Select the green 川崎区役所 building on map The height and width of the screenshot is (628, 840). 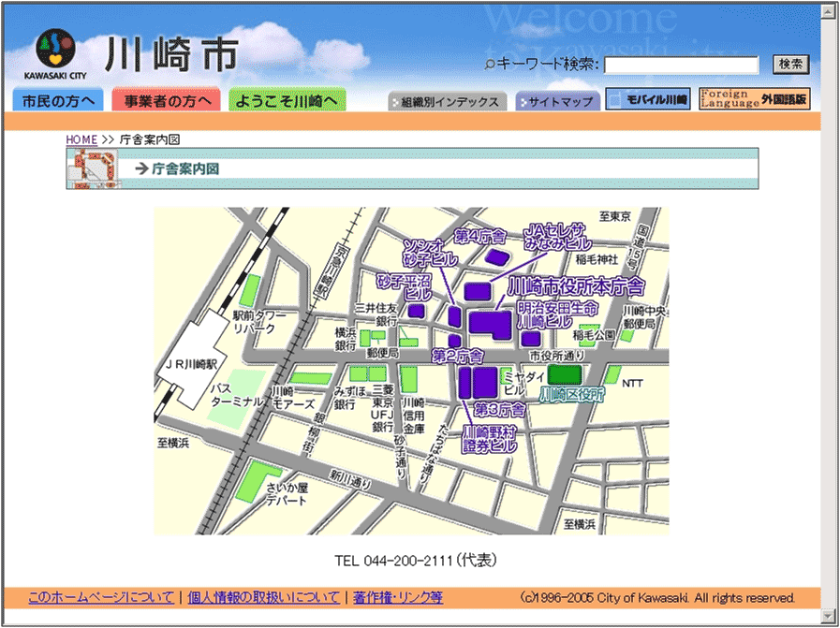tap(564, 374)
